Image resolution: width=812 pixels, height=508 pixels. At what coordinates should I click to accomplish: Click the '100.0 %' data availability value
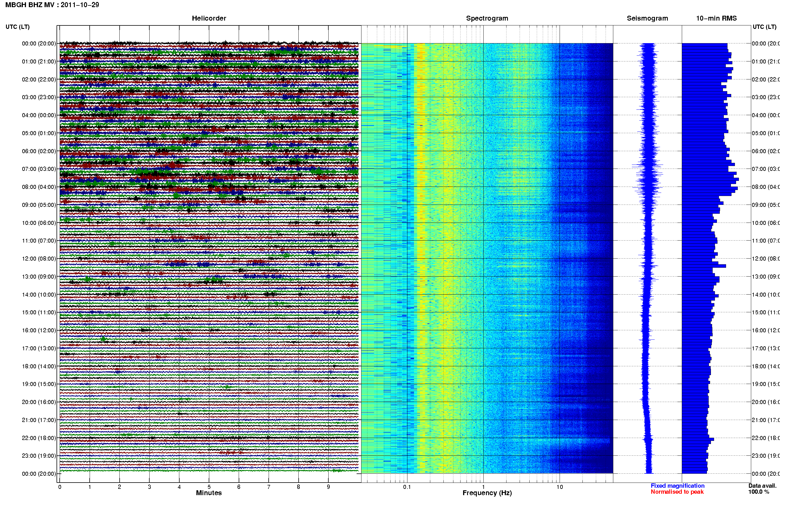[759, 492]
